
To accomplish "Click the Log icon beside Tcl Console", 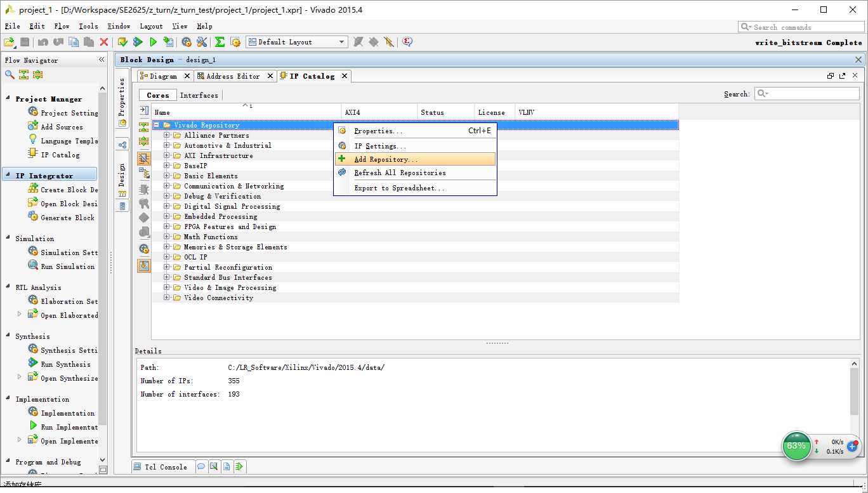I will [x=214, y=466].
